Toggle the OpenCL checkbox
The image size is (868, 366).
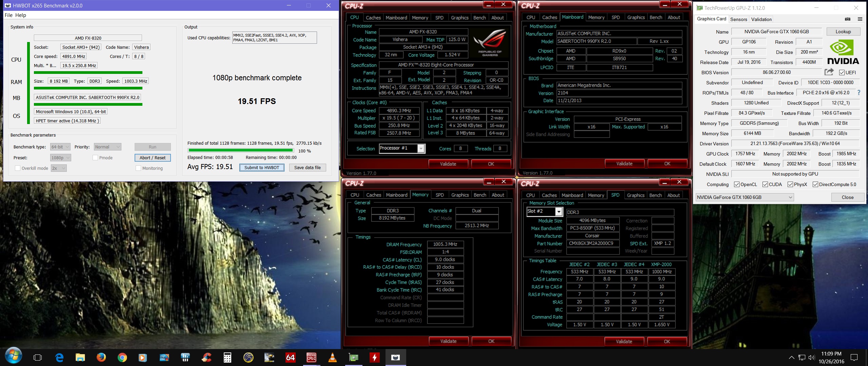tap(737, 184)
